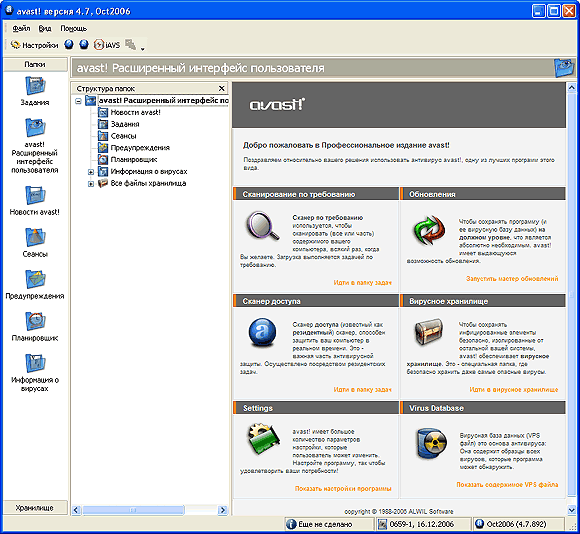Click the Settings gear and card icon
Screen dimensions: 580x534
tap(263, 439)
